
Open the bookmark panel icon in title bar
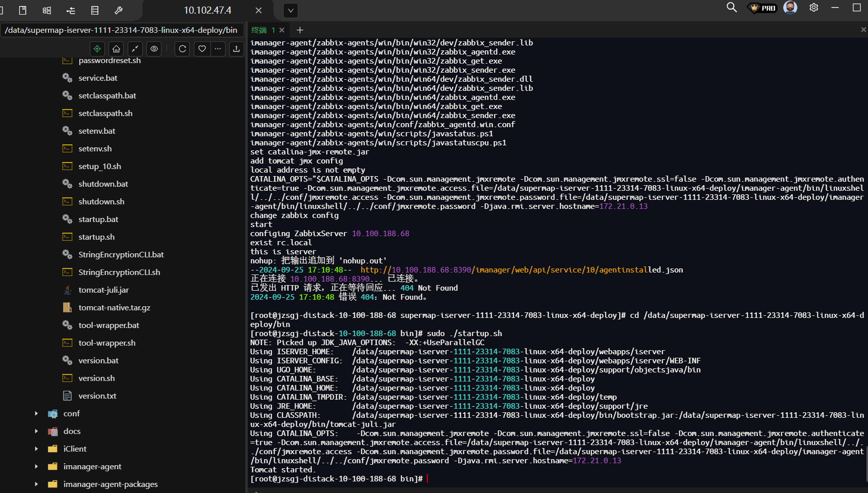[23, 10]
